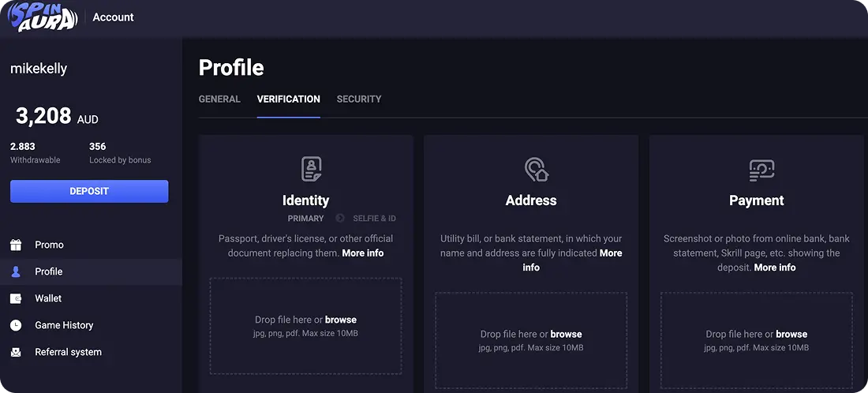This screenshot has height=393, width=868.
Task: Click browse in the Payment upload box
Action: click(x=791, y=334)
